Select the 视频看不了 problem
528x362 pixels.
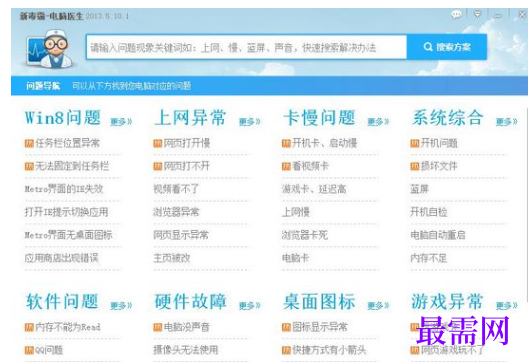[x=176, y=189]
